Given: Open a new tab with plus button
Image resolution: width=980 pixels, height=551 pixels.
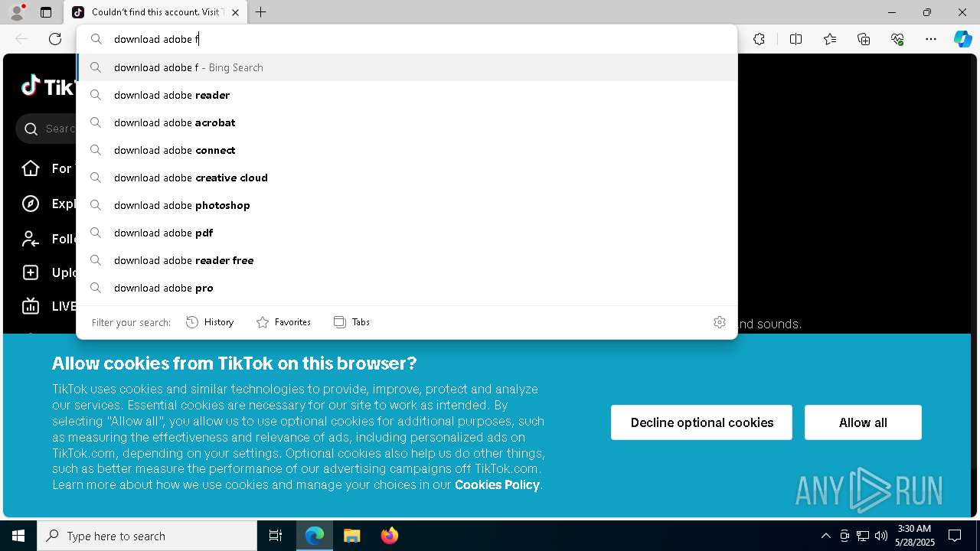Looking at the screenshot, I should coord(261,12).
